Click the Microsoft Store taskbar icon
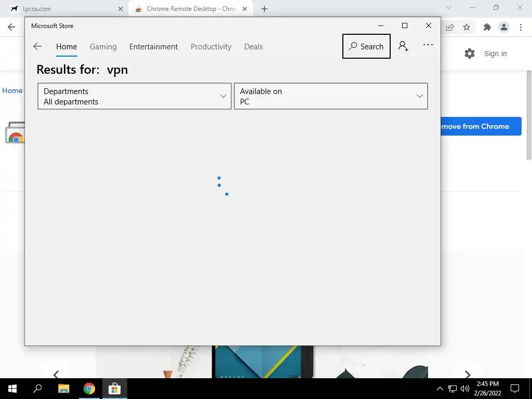Screen dimensions: 532x399 tap(115, 389)
